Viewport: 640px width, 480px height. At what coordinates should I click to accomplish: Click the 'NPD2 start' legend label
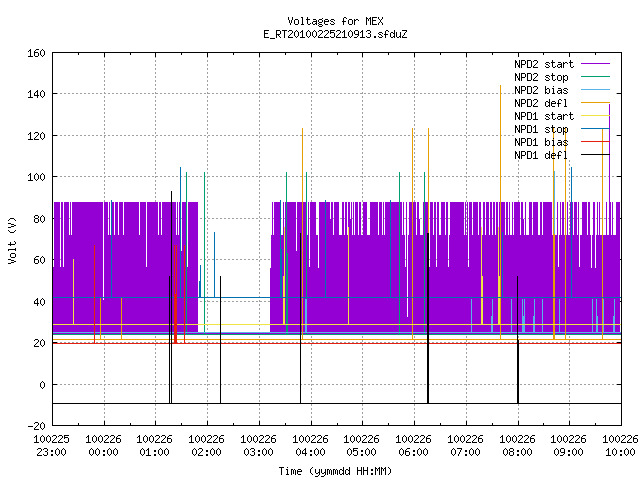(544, 64)
